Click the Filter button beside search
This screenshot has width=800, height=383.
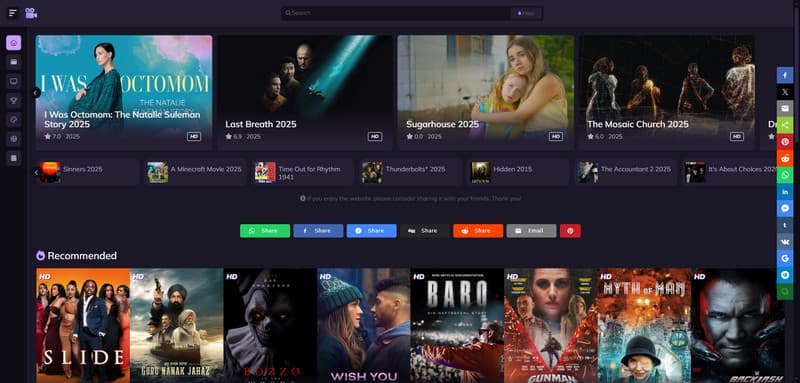[526, 13]
